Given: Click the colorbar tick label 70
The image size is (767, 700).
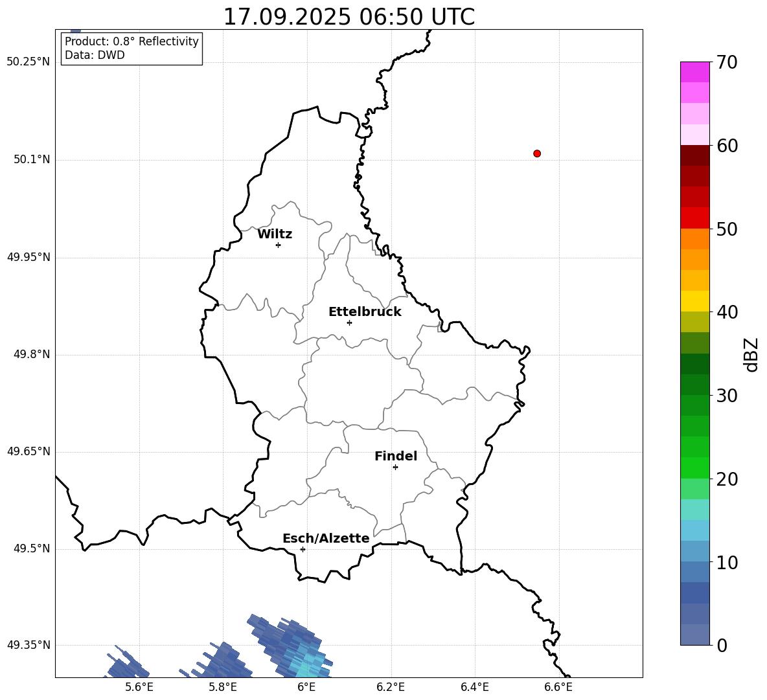Looking at the screenshot, I should click(727, 63).
